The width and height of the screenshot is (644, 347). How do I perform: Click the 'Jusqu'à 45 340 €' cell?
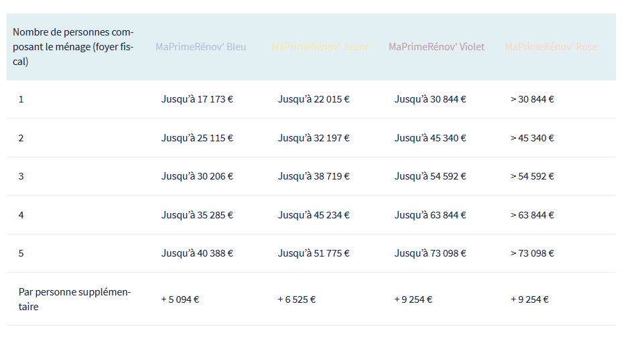[430, 138]
